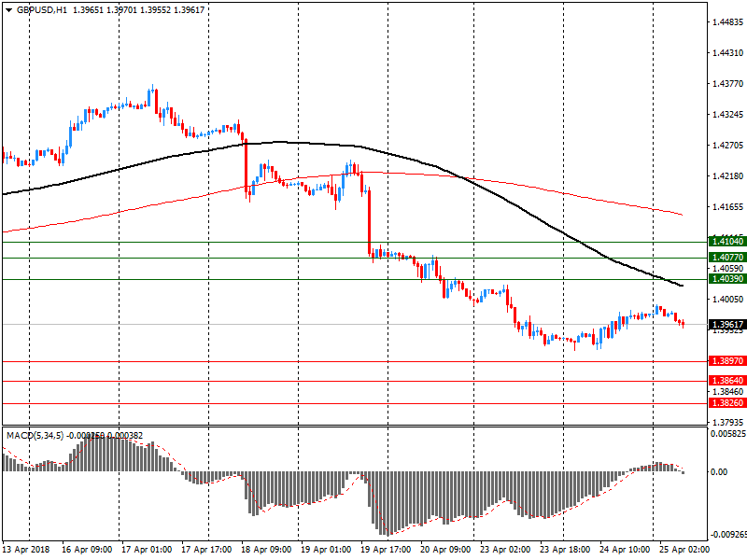Click the 1.43770 price scale value
This screenshot has height=560, width=747.
(727, 84)
